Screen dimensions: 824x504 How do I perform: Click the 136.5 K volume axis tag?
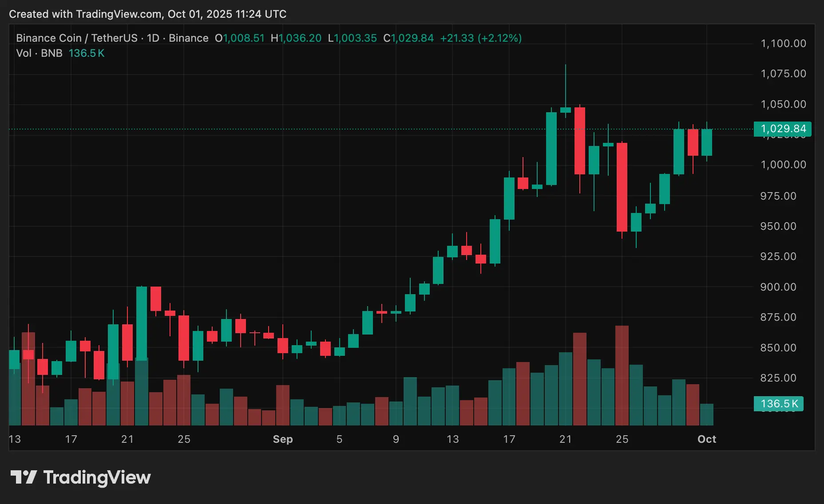tap(779, 404)
